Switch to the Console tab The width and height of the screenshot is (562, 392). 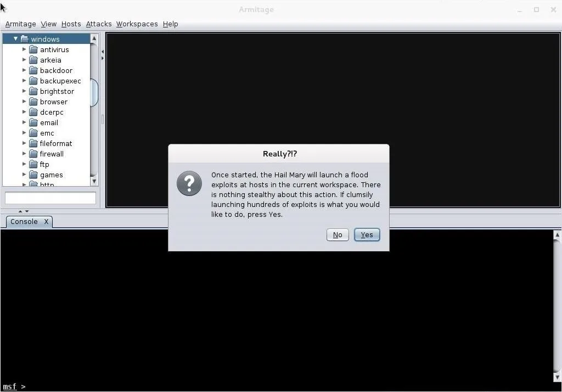pos(24,222)
